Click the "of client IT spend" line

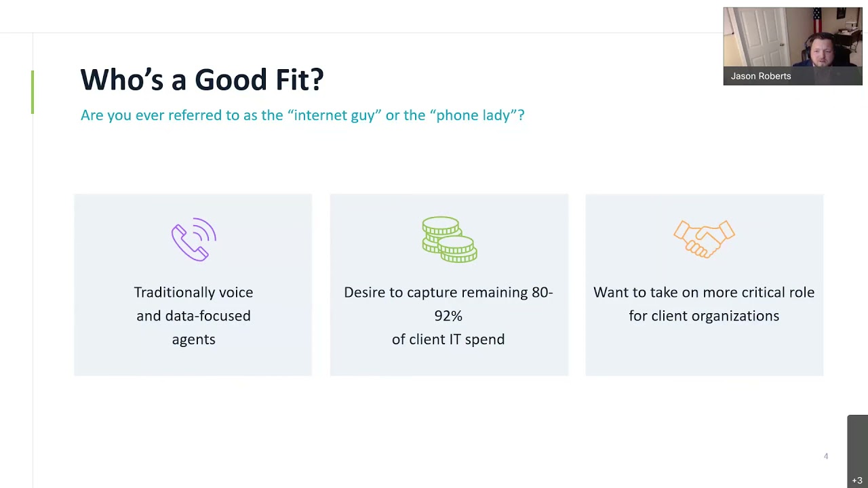pos(448,340)
